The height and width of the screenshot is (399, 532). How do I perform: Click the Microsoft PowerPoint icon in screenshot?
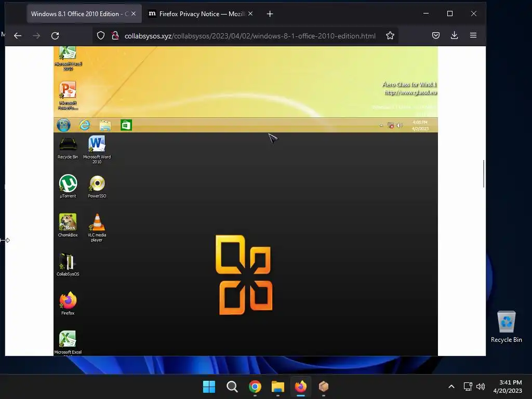(x=68, y=96)
